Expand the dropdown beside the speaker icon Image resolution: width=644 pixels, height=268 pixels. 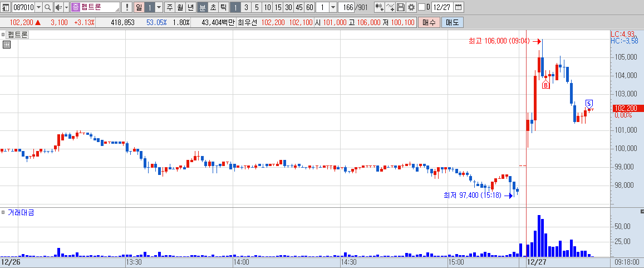pyautogui.click(x=67, y=7)
